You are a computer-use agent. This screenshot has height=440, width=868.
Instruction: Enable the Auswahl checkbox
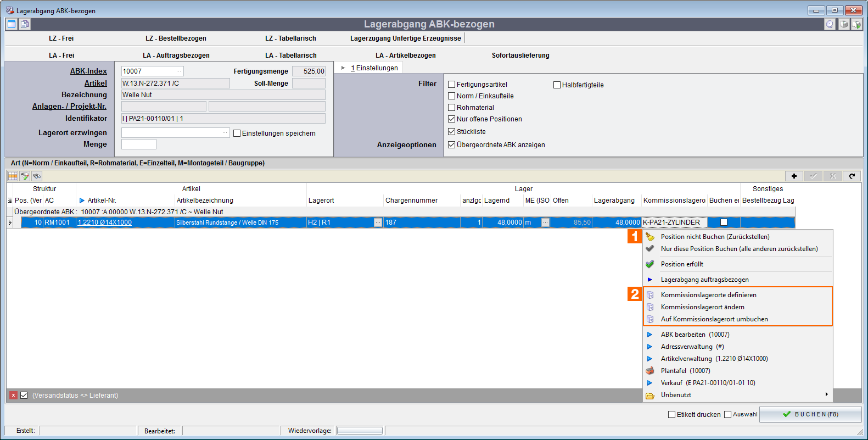click(728, 415)
